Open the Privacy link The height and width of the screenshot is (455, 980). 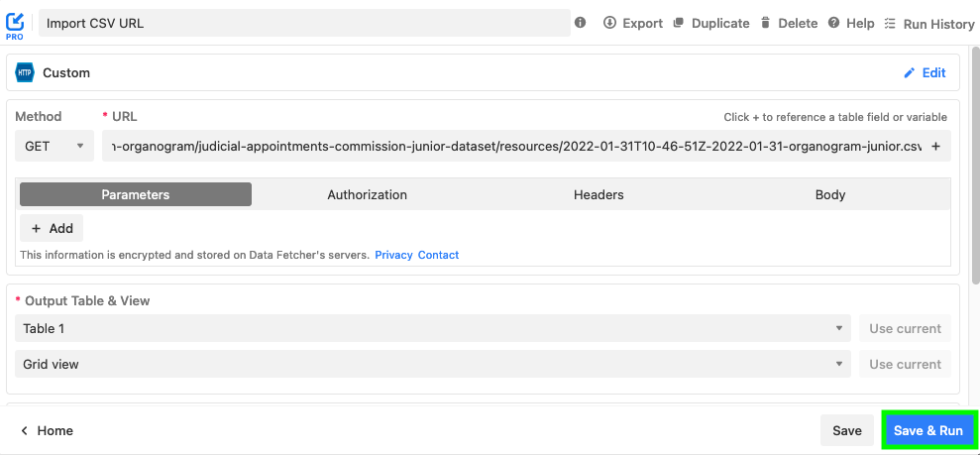coord(393,255)
